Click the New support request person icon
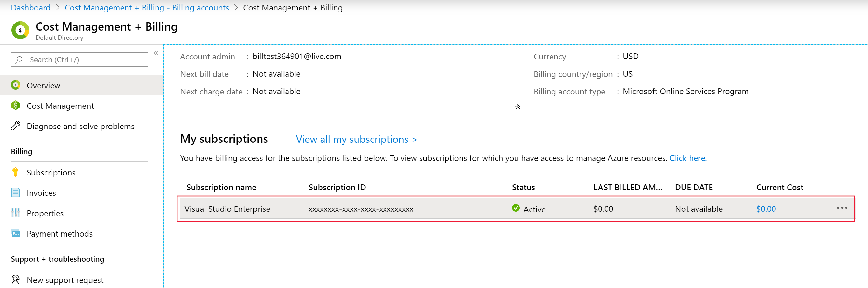This screenshot has width=868, height=288. tap(16, 280)
